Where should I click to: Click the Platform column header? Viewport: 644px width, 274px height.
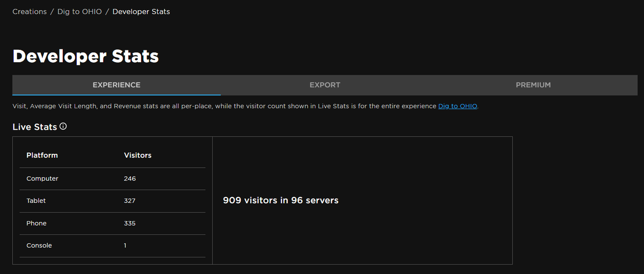tap(42, 155)
